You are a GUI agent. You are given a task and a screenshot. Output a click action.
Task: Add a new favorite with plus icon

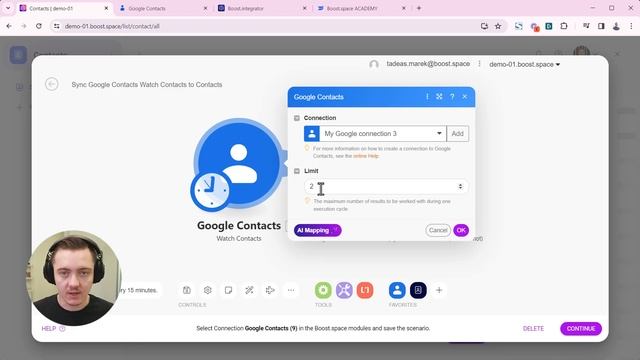pyautogui.click(x=439, y=290)
